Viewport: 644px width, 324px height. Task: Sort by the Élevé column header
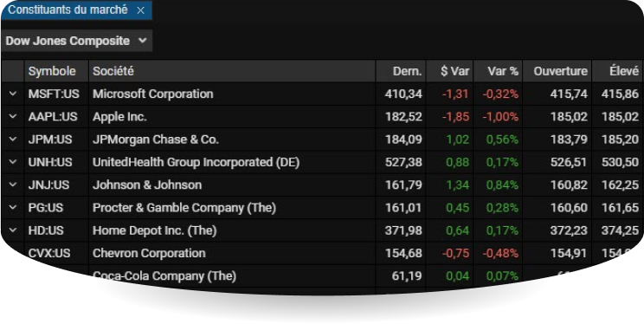click(618, 71)
